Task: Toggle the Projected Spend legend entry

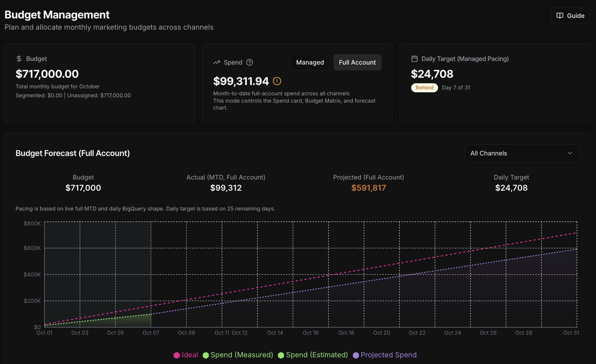Action: pyautogui.click(x=385, y=355)
